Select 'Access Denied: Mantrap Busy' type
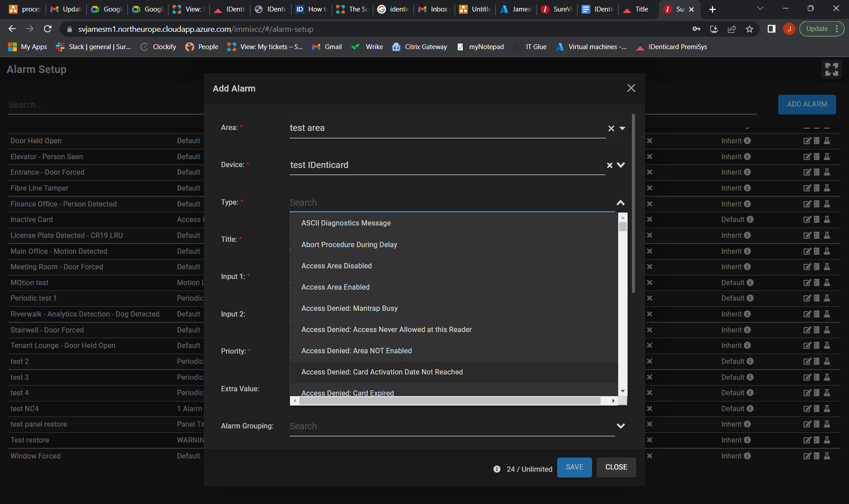849x504 pixels. [x=454, y=308]
